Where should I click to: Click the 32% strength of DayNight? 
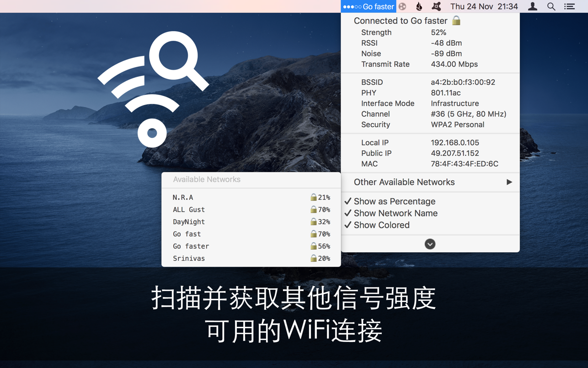(x=324, y=222)
